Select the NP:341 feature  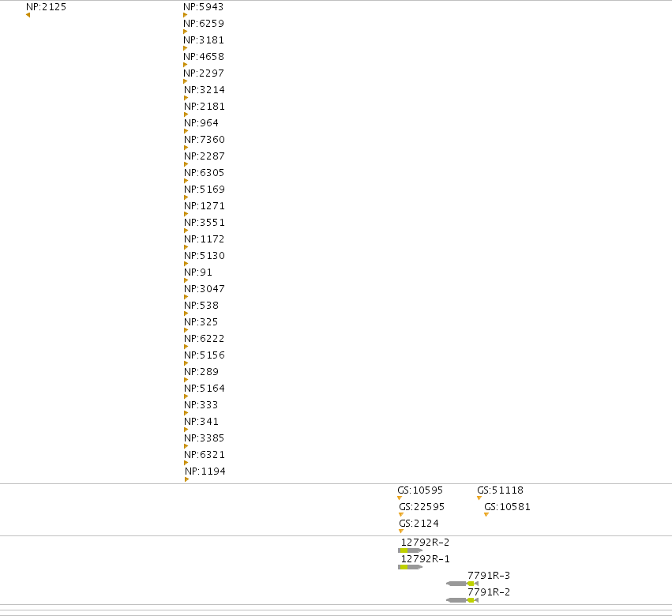[201, 422]
